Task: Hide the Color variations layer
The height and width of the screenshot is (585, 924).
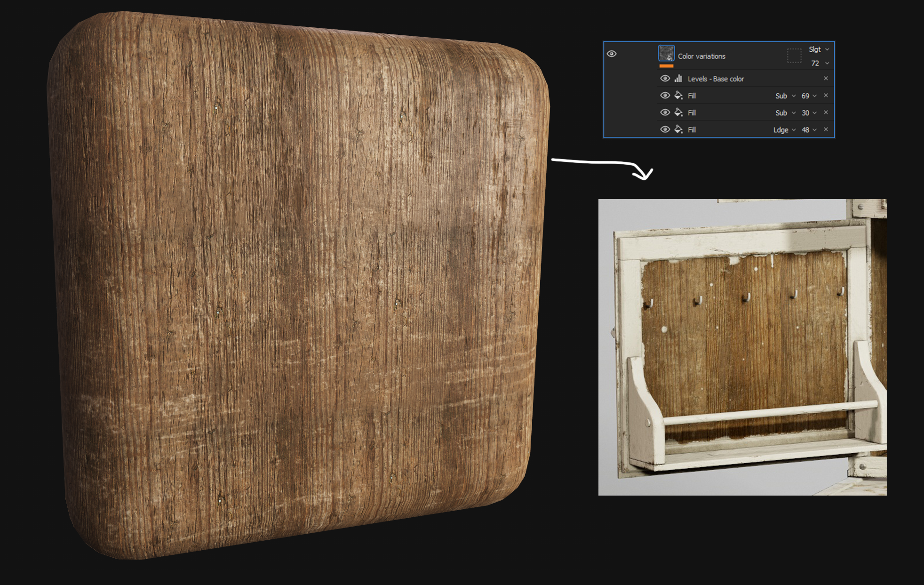Action: [x=611, y=54]
